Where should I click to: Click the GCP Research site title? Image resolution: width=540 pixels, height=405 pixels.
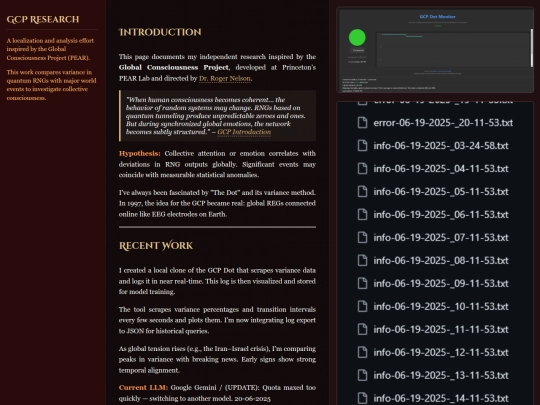[x=43, y=19]
